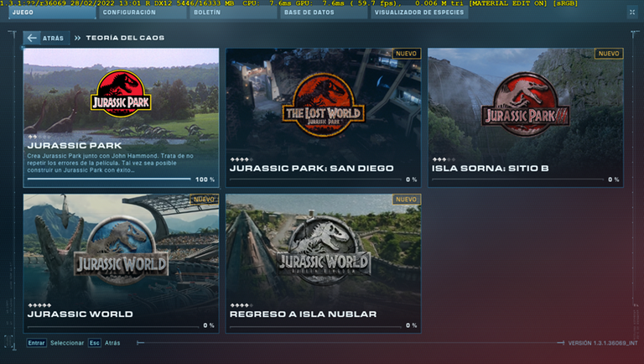Click Nuevo badge on San Diego card

pos(406,54)
